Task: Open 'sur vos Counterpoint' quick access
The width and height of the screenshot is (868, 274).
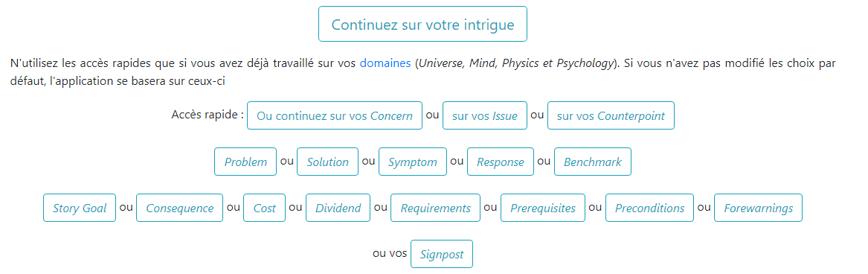Action: pos(611,115)
